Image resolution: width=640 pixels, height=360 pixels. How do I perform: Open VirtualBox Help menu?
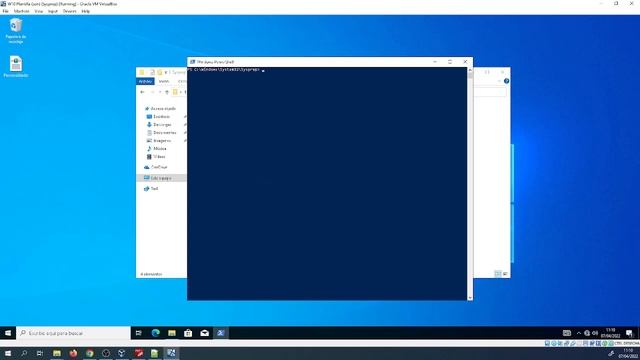point(85,11)
